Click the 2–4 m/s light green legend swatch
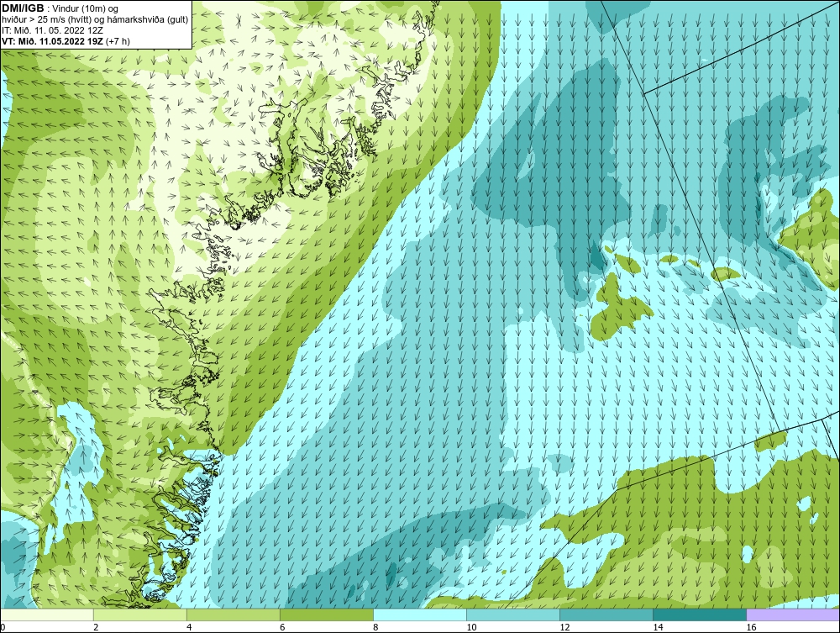The image size is (840, 633). click(139, 615)
